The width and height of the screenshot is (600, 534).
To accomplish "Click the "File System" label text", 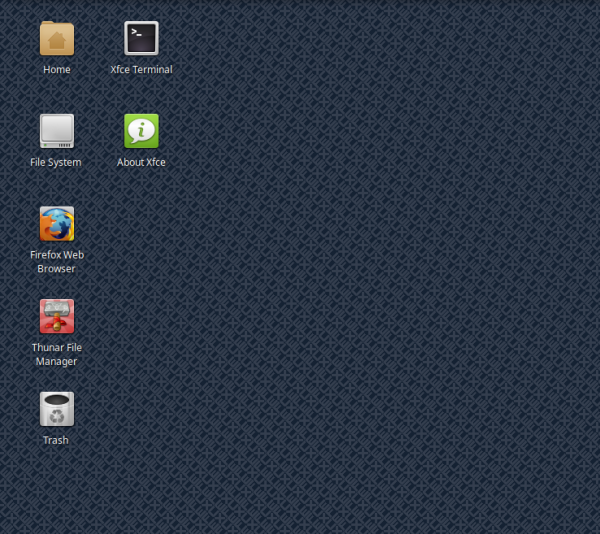I will point(56,163).
